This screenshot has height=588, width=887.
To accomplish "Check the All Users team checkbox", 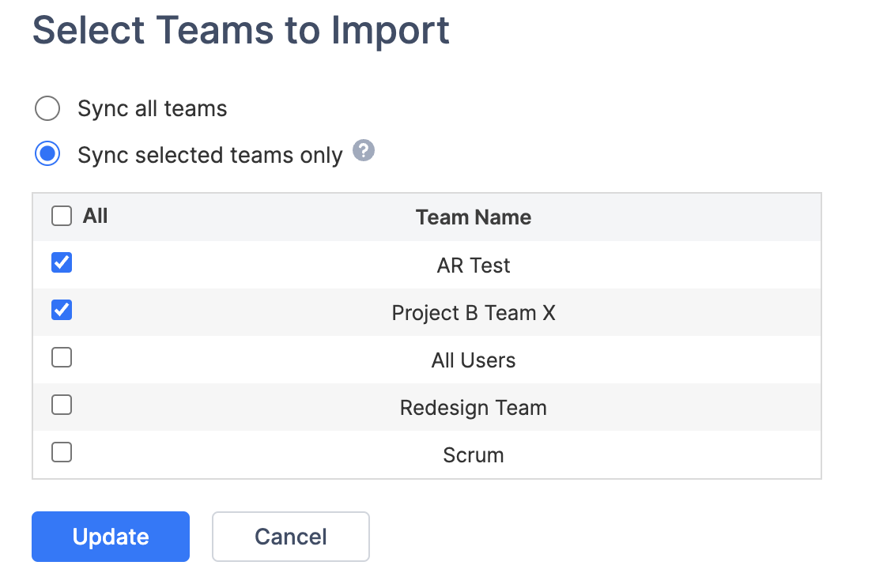I will coord(62,358).
